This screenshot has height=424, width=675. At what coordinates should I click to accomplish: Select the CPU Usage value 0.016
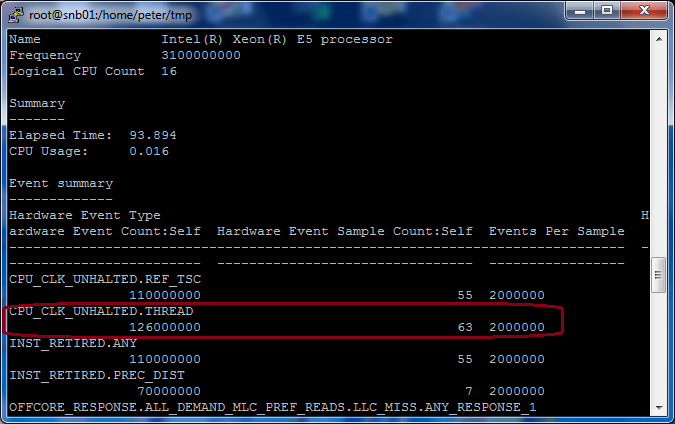(149, 152)
